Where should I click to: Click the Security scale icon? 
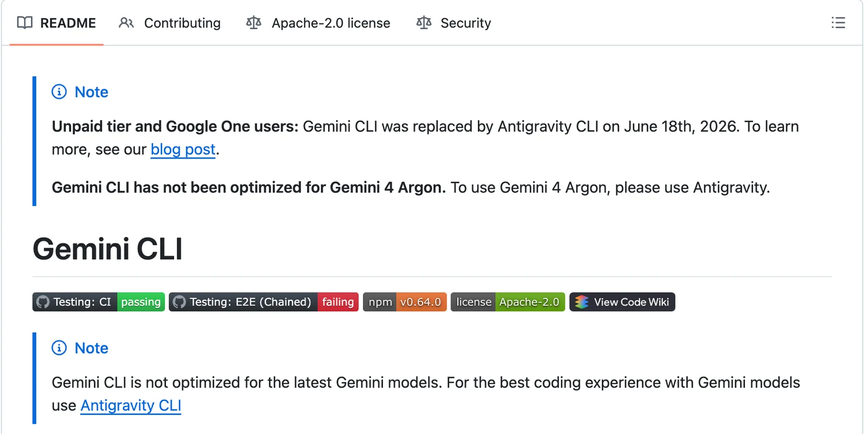[424, 23]
